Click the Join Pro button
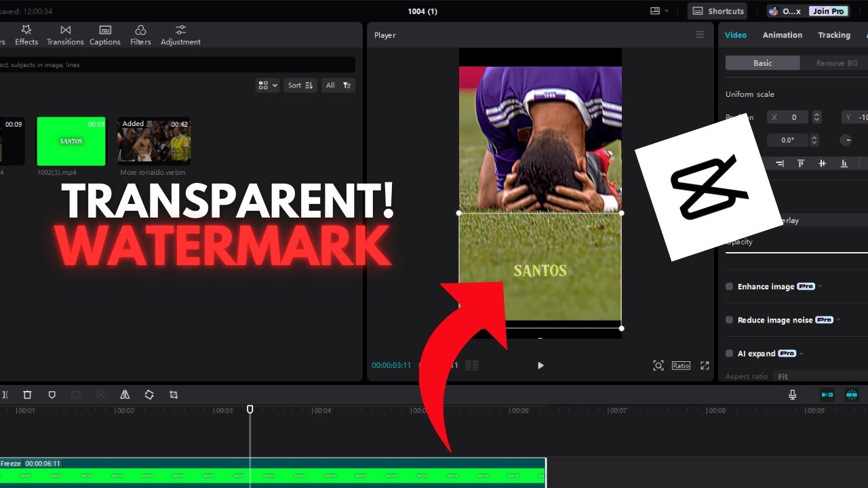The height and width of the screenshot is (488, 868). click(x=829, y=11)
